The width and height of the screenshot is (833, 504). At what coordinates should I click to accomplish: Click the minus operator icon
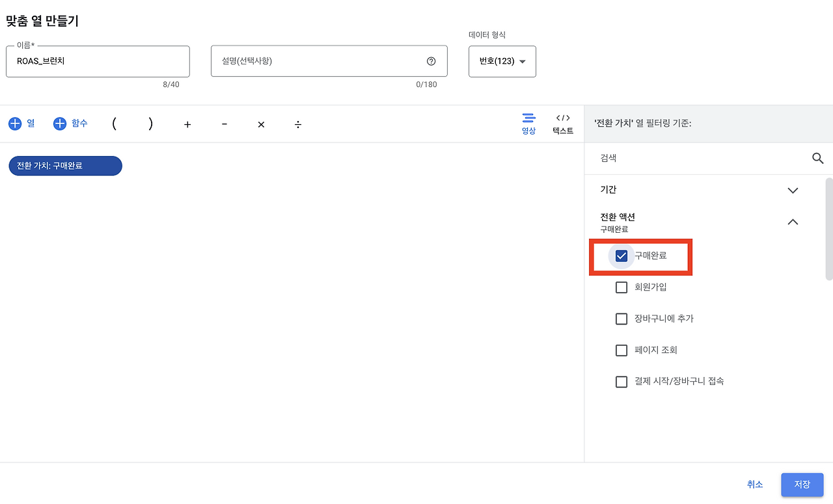[x=224, y=124]
